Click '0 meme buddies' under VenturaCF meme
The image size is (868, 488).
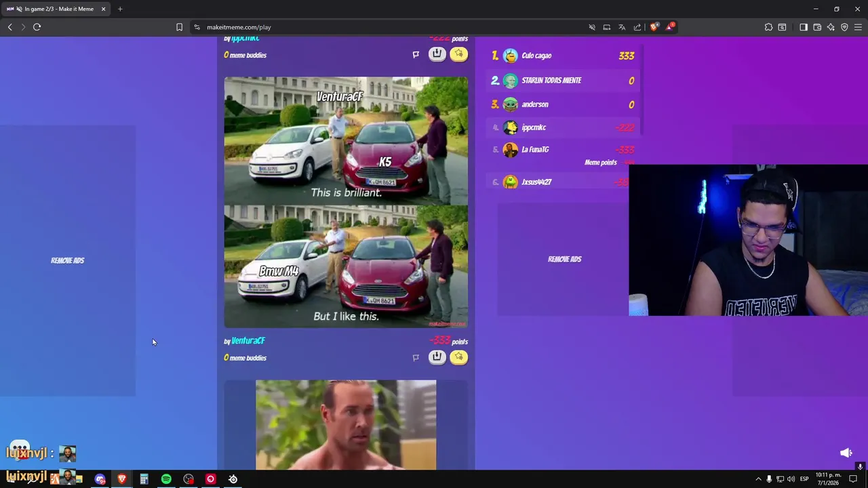click(x=245, y=358)
